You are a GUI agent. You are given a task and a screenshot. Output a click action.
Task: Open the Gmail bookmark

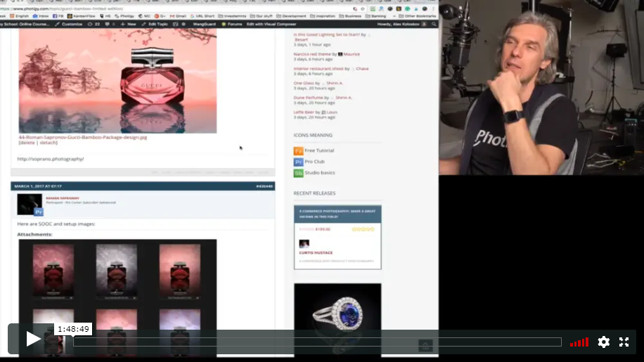click(178, 16)
